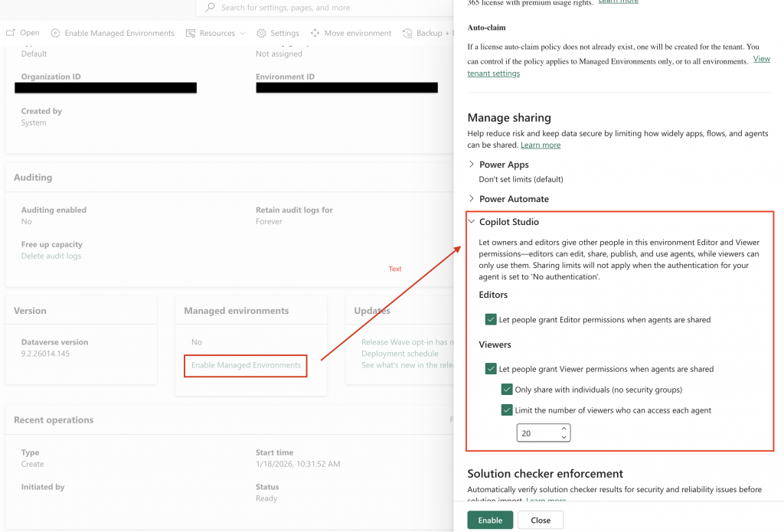Screen dimensions: 784x532
Task: Increase viewer limit with up arrow
Action: coord(564,429)
